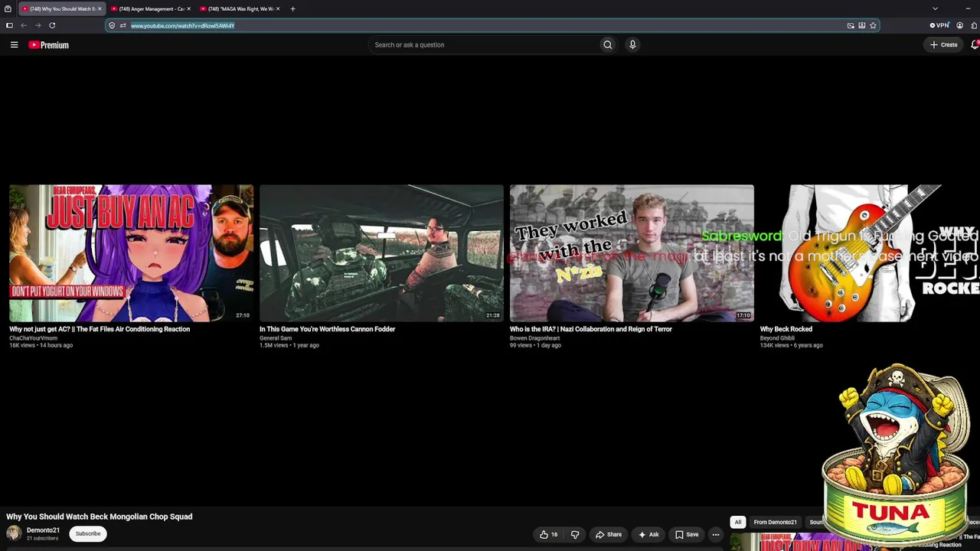The height and width of the screenshot is (551, 980).
Task: Click '1.5M views • 1 year ago' text
Action: [289, 345]
